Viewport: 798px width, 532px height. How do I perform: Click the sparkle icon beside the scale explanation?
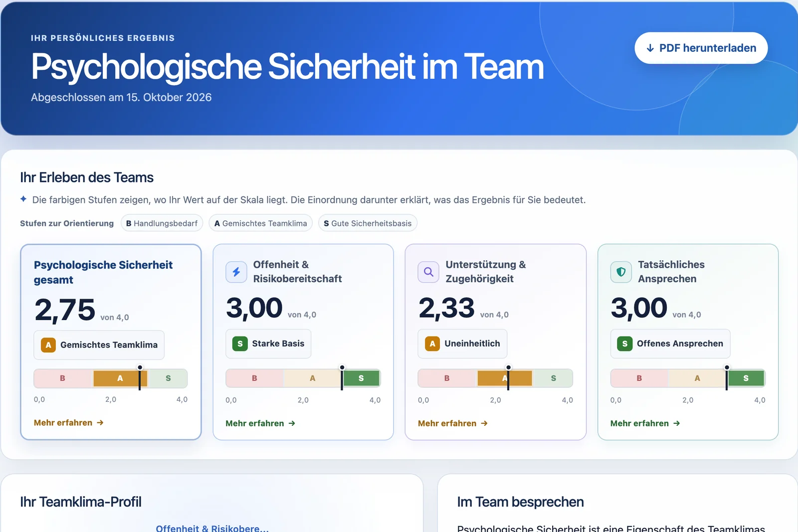pos(23,199)
